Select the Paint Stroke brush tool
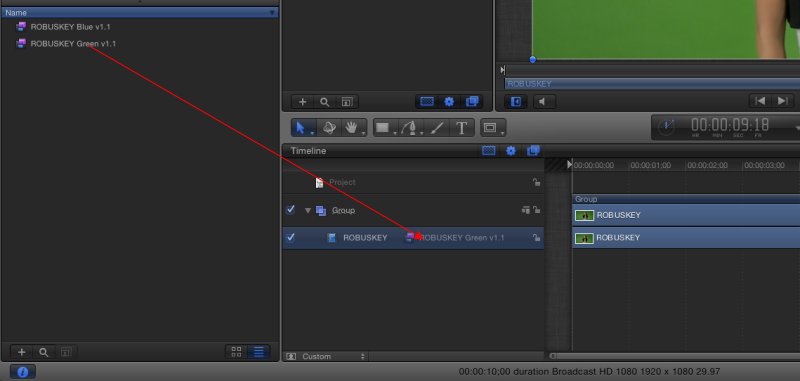Image resolution: width=800 pixels, height=381 pixels. 436,128
